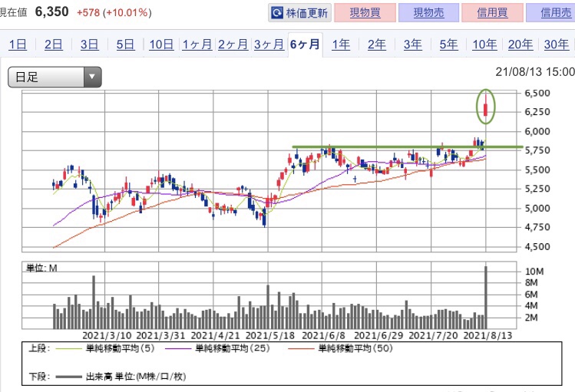
Task: Click the 6,500 price axis label
Action: (x=537, y=94)
